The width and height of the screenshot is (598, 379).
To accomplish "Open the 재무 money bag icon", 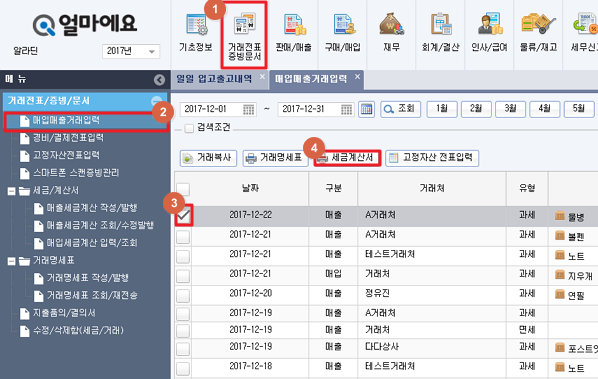I will point(392,33).
